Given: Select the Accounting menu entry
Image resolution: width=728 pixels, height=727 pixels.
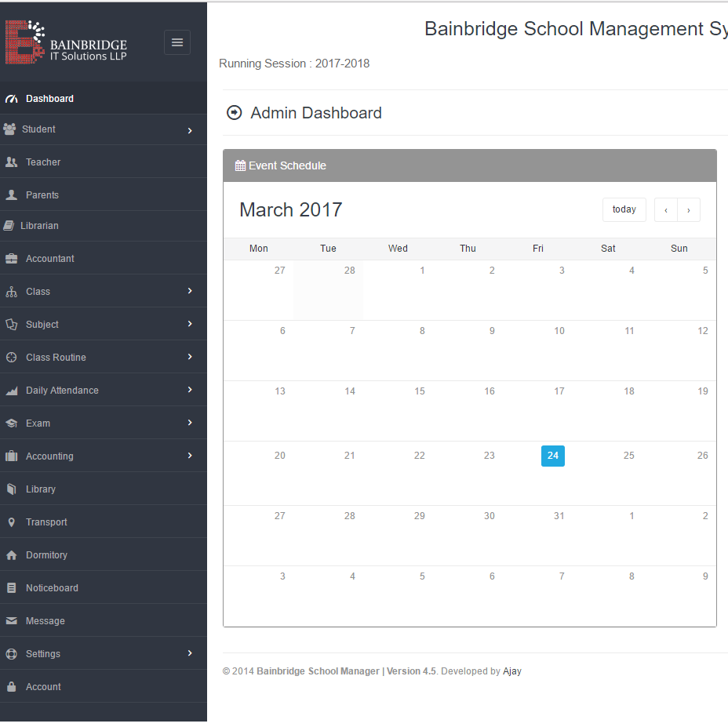Looking at the screenshot, I should click(x=50, y=456).
